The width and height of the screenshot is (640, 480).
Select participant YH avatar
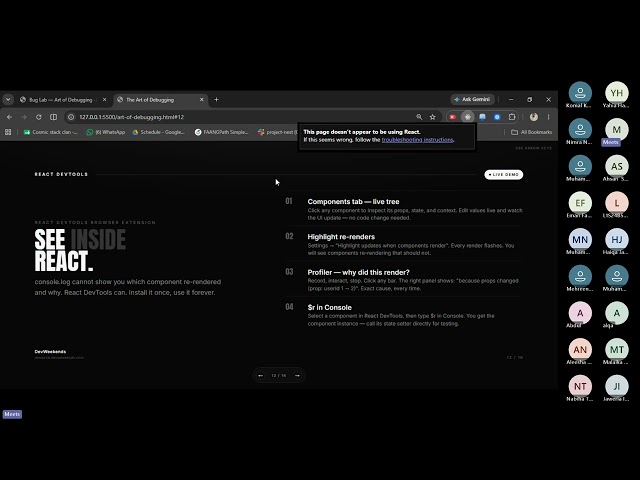click(x=617, y=93)
